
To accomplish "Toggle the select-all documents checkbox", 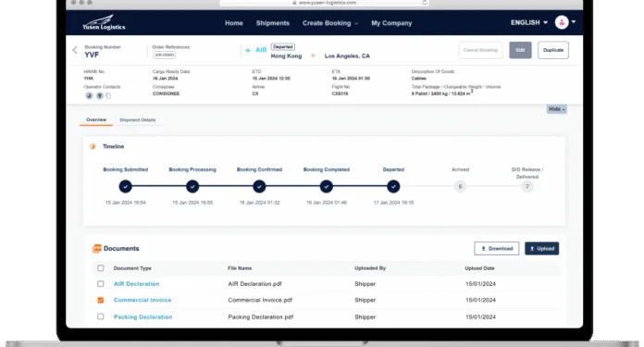I will (x=101, y=268).
